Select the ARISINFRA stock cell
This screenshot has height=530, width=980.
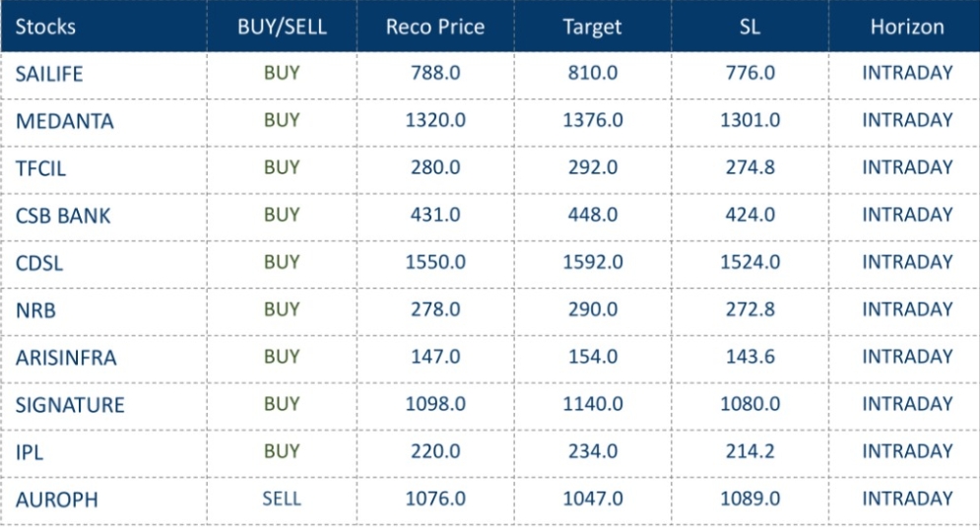[66, 358]
